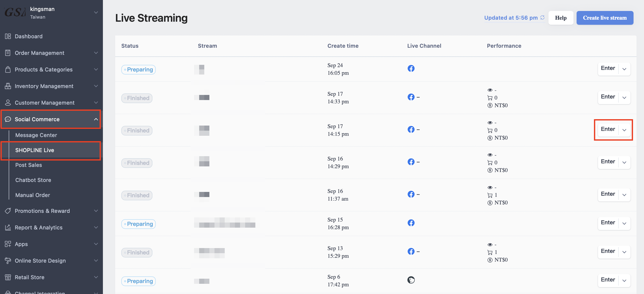The width and height of the screenshot is (644, 294).
Task: Click Facebook channel icon for Sep 24 stream
Action: click(411, 68)
